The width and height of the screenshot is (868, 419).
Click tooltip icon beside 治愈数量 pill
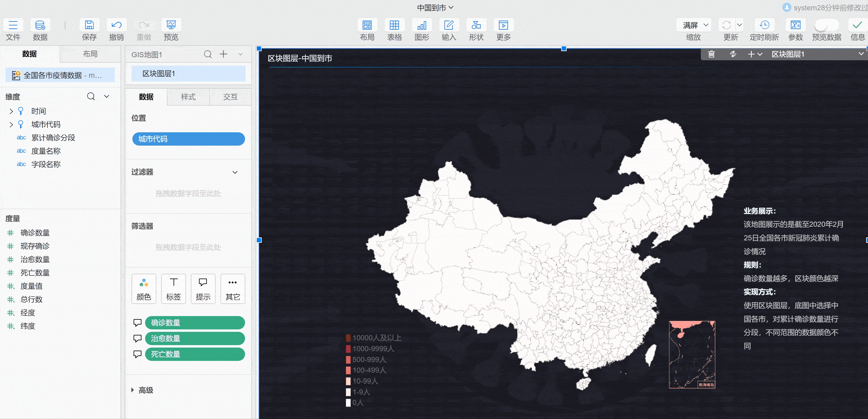pyautogui.click(x=137, y=338)
